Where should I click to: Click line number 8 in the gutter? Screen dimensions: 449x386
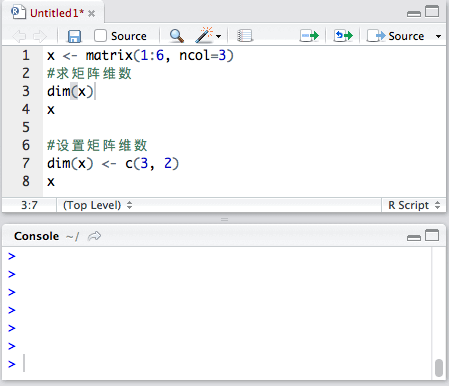(26, 181)
